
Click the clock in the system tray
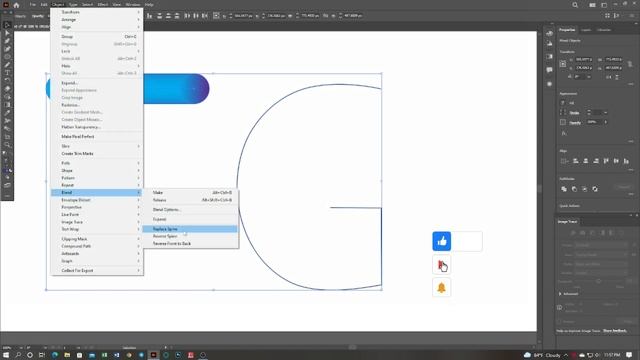[611, 355]
